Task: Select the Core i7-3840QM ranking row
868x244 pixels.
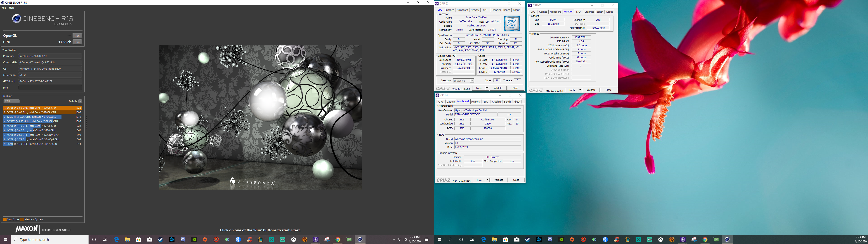Action: (42, 139)
